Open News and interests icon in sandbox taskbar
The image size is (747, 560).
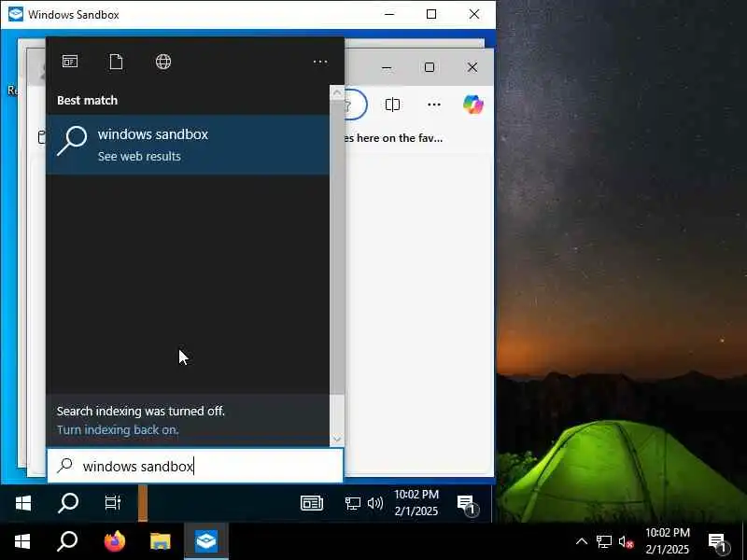312,503
